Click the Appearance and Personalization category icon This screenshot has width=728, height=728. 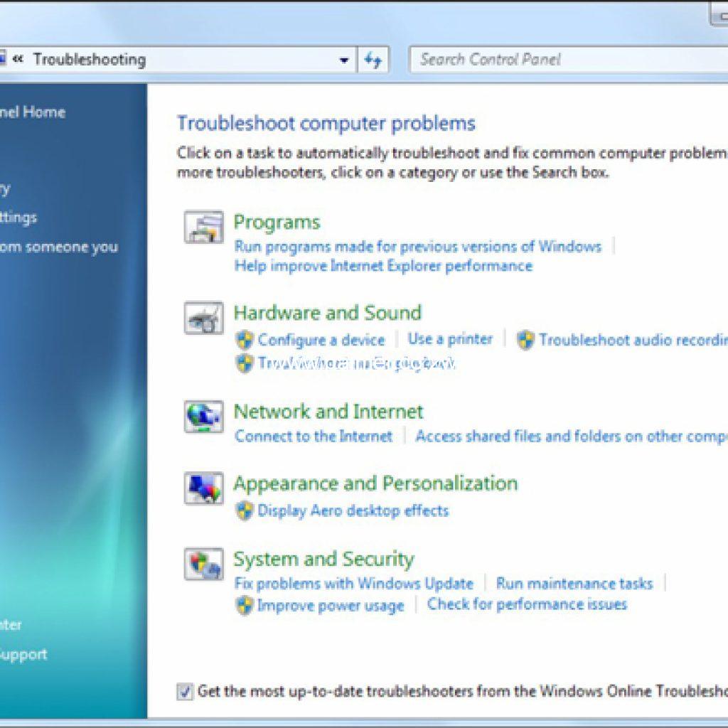pos(203,488)
